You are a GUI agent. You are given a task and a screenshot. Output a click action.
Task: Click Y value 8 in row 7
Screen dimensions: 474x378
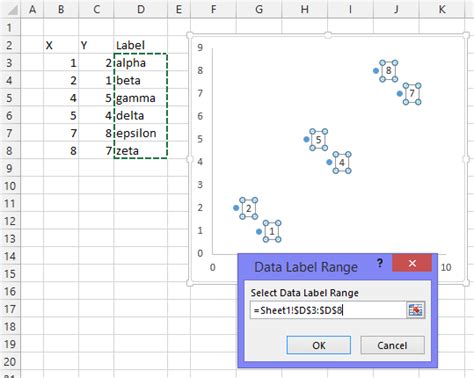96,133
